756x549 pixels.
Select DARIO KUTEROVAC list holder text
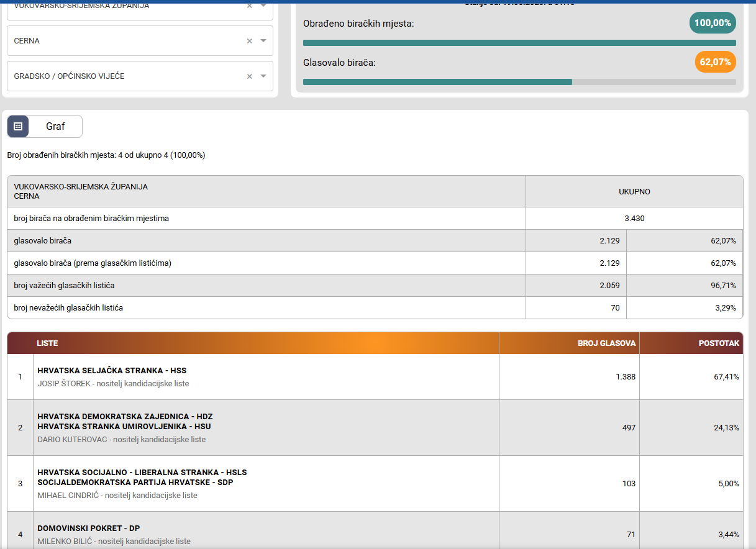tap(122, 440)
